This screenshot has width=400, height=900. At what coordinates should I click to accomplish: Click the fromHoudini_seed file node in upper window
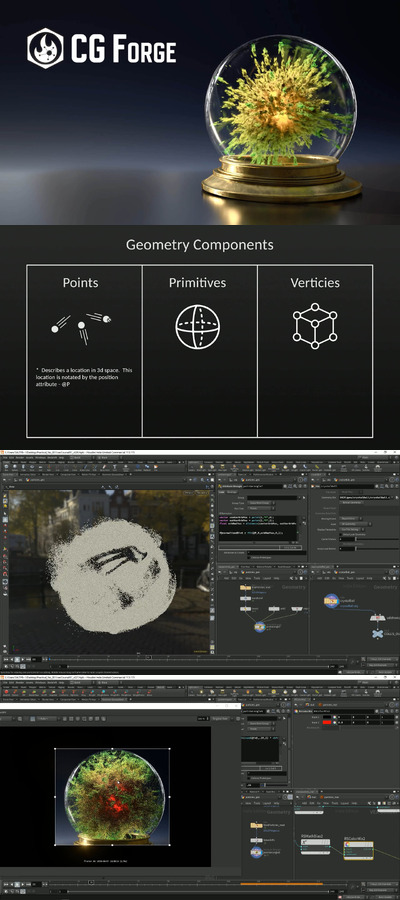point(245,588)
